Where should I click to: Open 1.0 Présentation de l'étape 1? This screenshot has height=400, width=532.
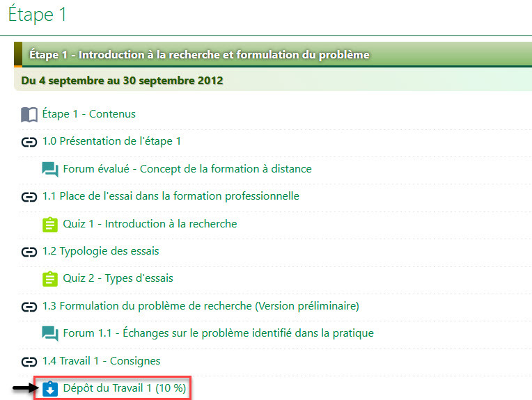[111, 141]
